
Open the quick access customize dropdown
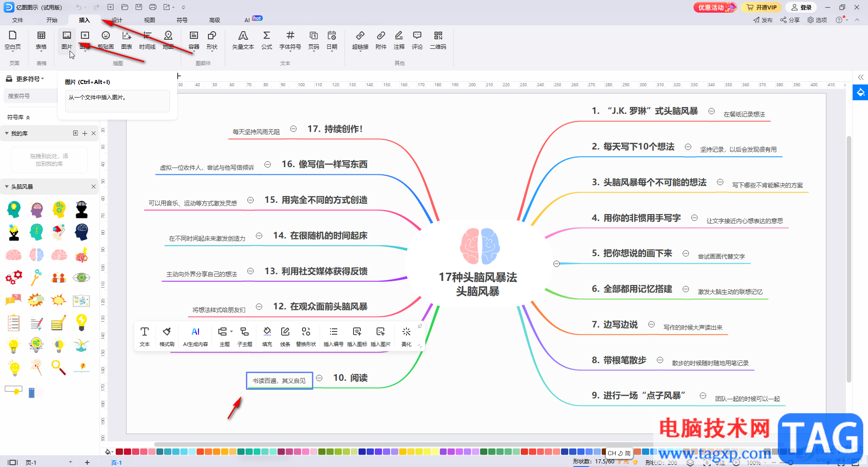pos(184,7)
